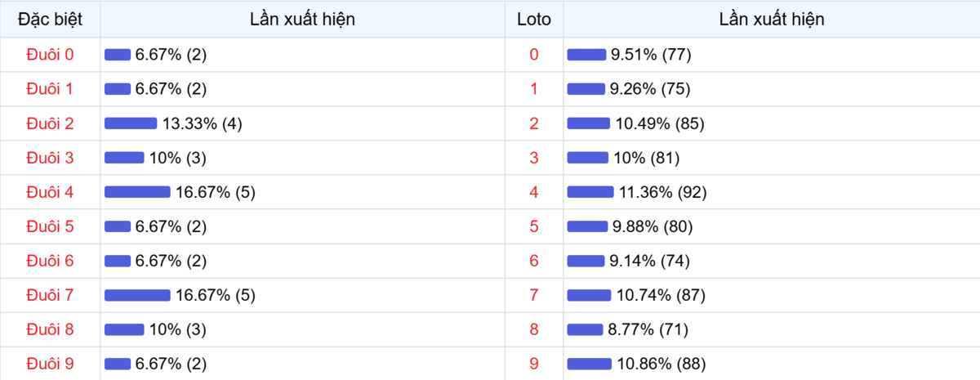Click the '10.86% (88)' value

pyautogui.click(x=661, y=364)
